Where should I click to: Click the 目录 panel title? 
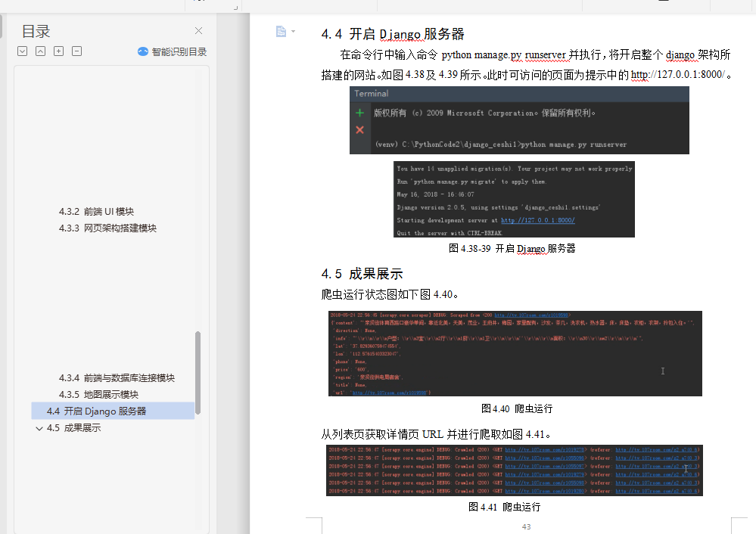tap(36, 31)
